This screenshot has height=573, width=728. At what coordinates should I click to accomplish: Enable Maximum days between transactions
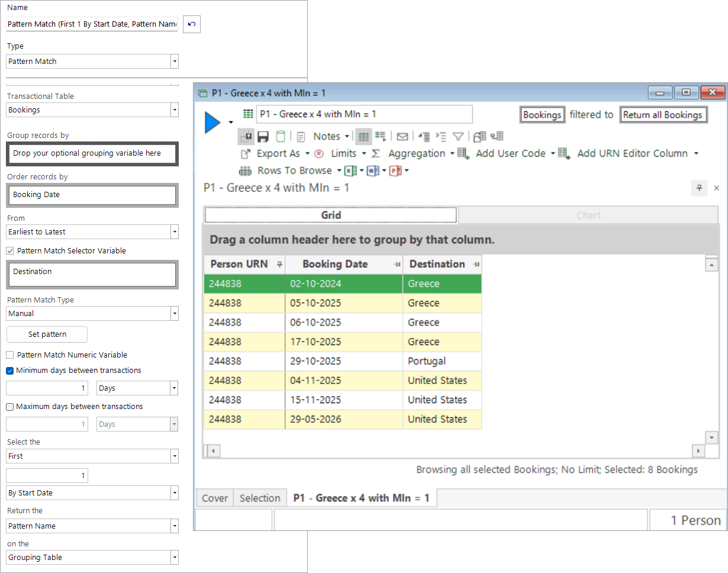point(10,407)
